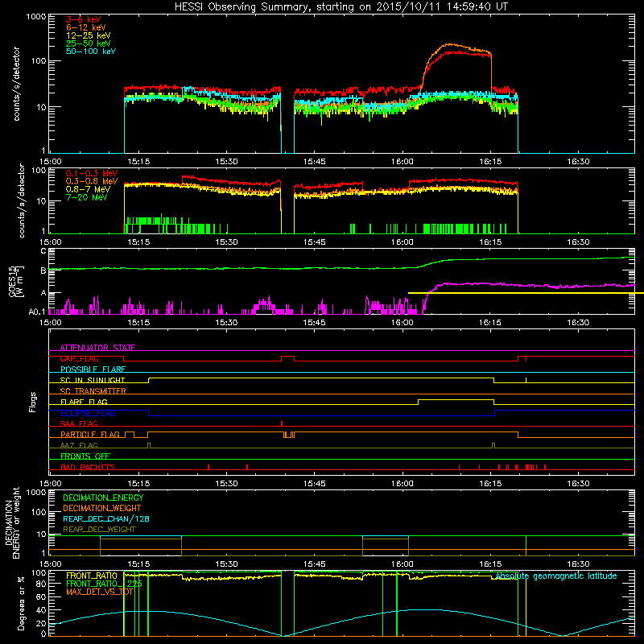Click the HESSI Observing Summary title text

click(x=341, y=7)
